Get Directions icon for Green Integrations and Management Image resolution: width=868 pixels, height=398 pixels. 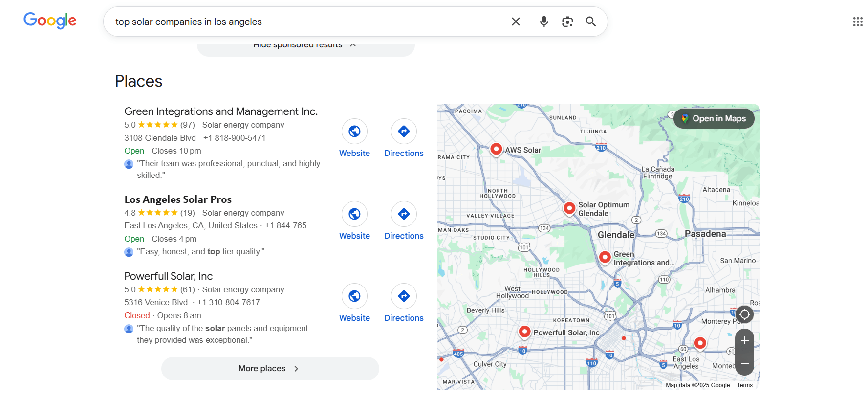click(x=404, y=131)
